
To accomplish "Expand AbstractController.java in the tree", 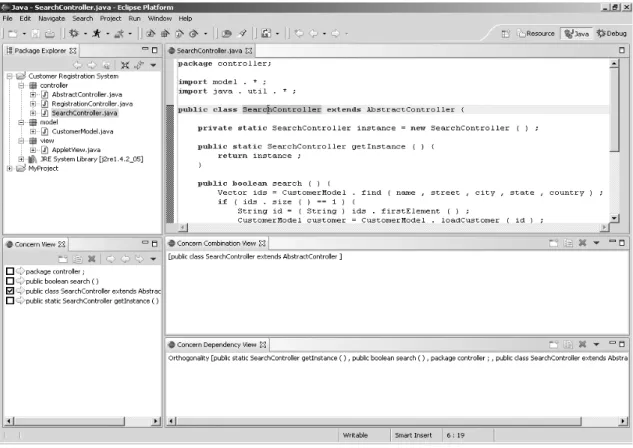I will point(33,94).
